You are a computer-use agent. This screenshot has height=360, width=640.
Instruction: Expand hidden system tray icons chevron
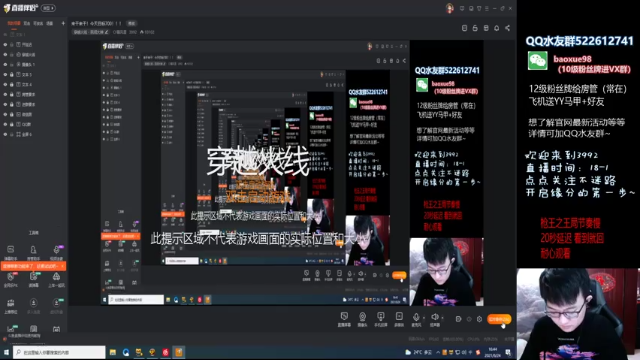438,352
